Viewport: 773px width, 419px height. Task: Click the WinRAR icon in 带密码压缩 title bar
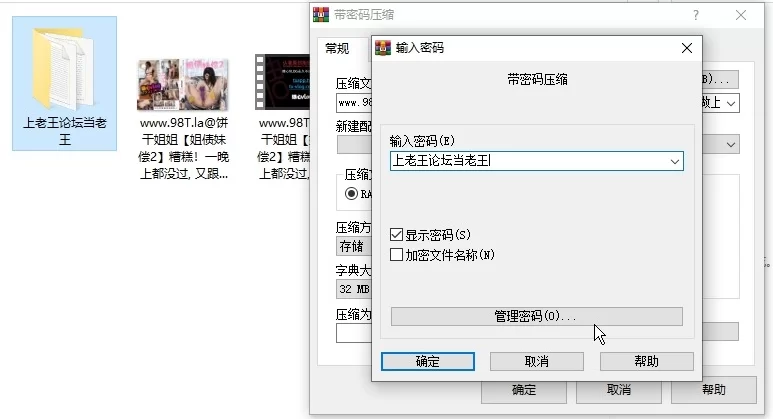(x=321, y=15)
